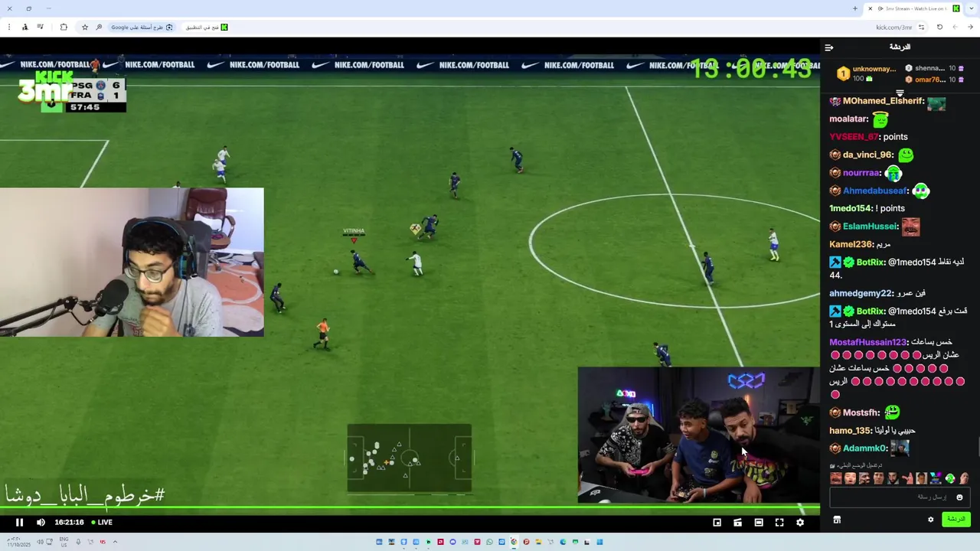Click username EslamHussei in chat
This screenshot has height=551, width=980.
(x=871, y=227)
